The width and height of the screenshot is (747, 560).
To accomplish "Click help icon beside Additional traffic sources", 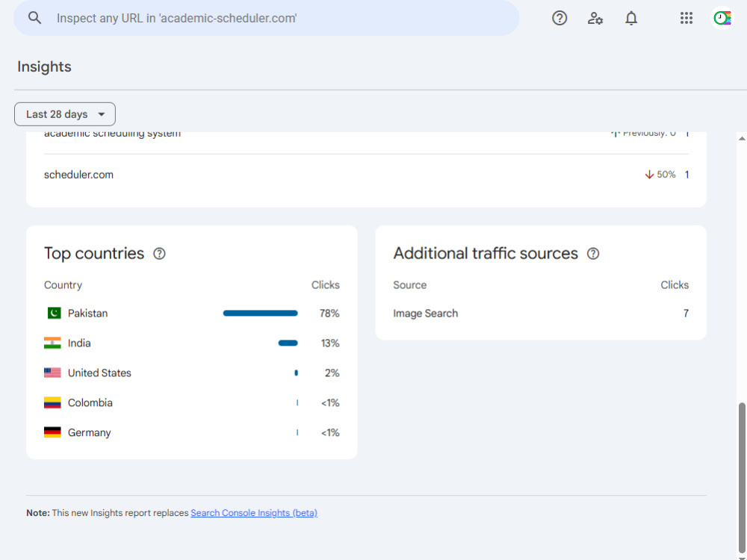I will pos(593,254).
